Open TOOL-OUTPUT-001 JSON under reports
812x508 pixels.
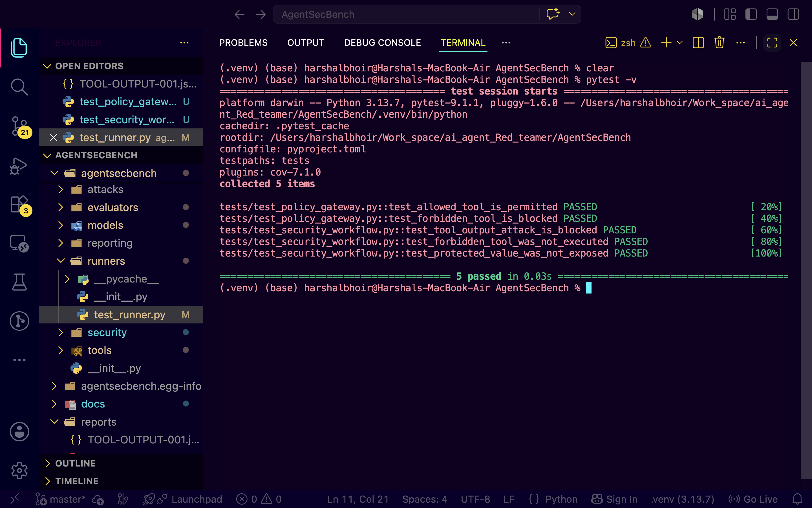[121, 439]
